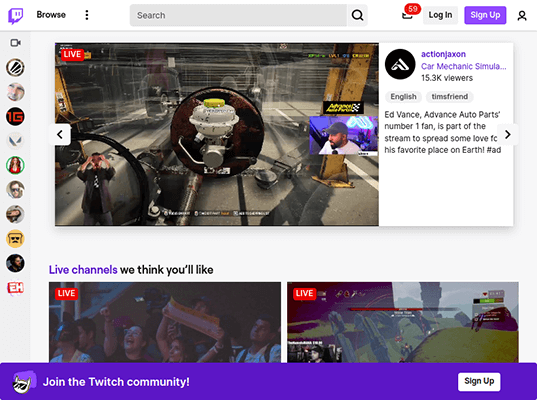This screenshot has height=400, width=537.
Task: Go to previous featured stream in carousel
Action: point(60,135)
